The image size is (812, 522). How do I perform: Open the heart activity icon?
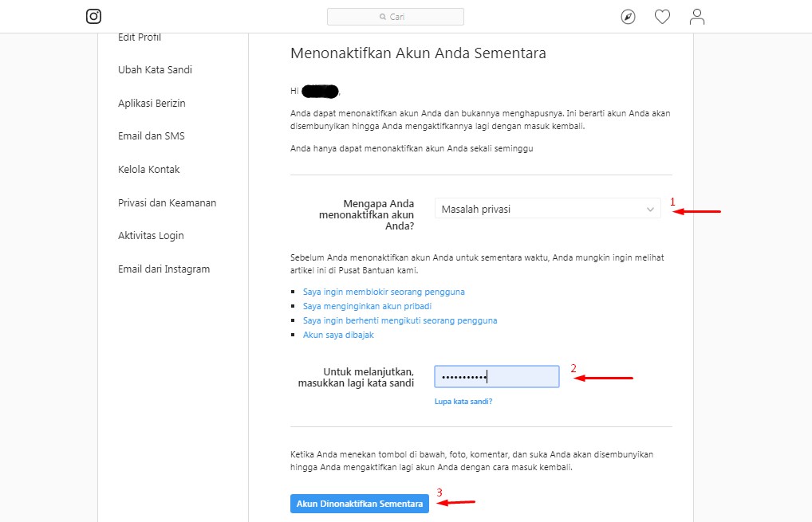coord(662,17)
